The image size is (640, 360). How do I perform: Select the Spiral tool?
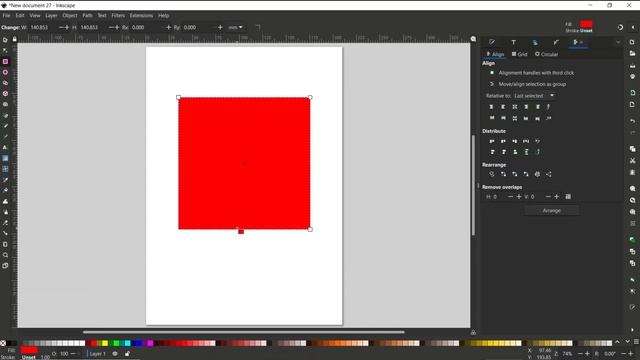coord(5,104)
